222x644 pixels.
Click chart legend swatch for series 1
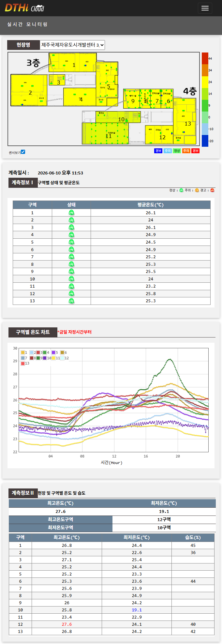coord(23,352)
